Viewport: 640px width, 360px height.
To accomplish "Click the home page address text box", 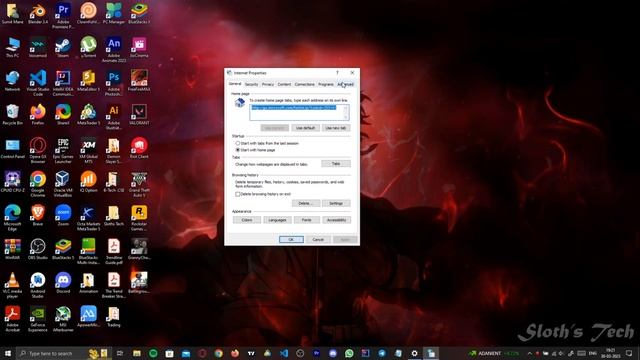I will pyautogui.click(x=299, y=112).
